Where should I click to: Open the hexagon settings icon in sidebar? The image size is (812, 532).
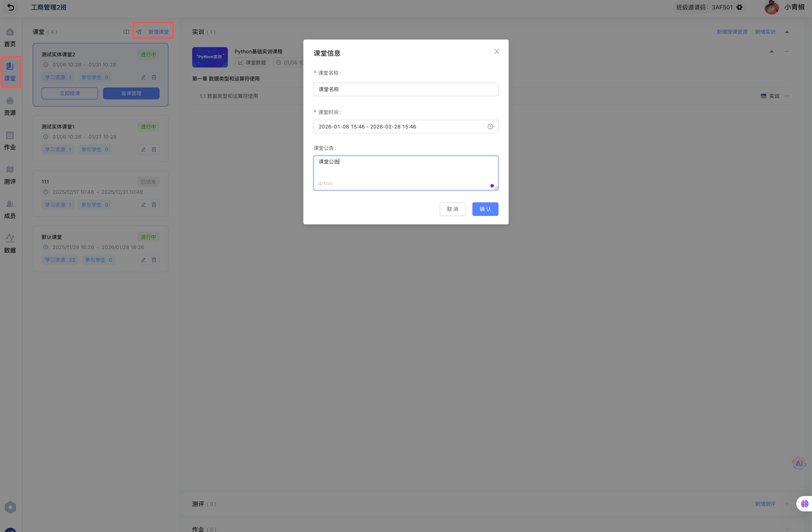point(10,507)
